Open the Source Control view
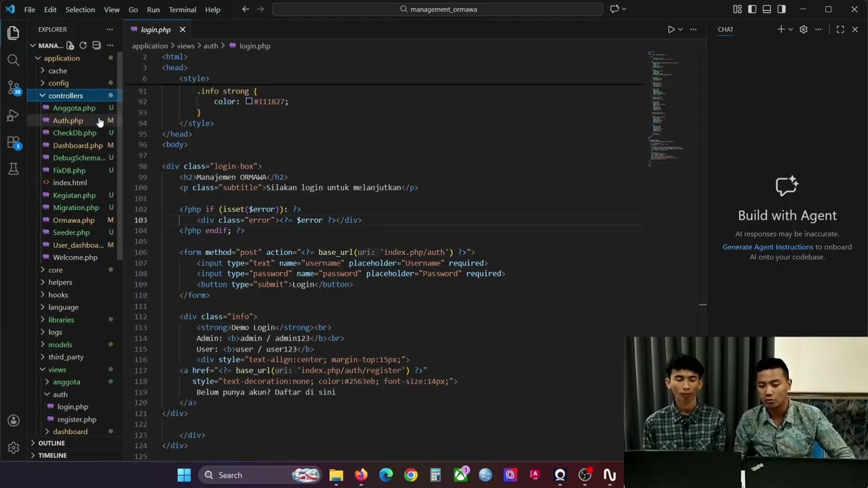This screenshot has width=868, height=488. click(x=13, y=87)
